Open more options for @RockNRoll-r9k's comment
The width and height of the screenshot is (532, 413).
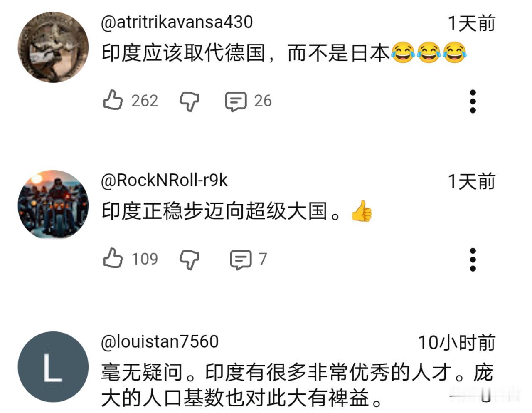pos(473,260)
